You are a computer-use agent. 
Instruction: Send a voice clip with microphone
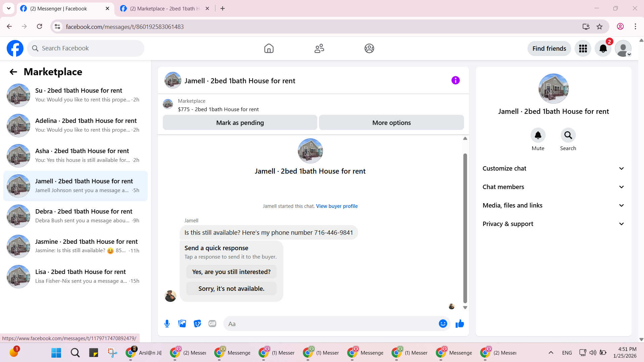[x=167, y=324]
